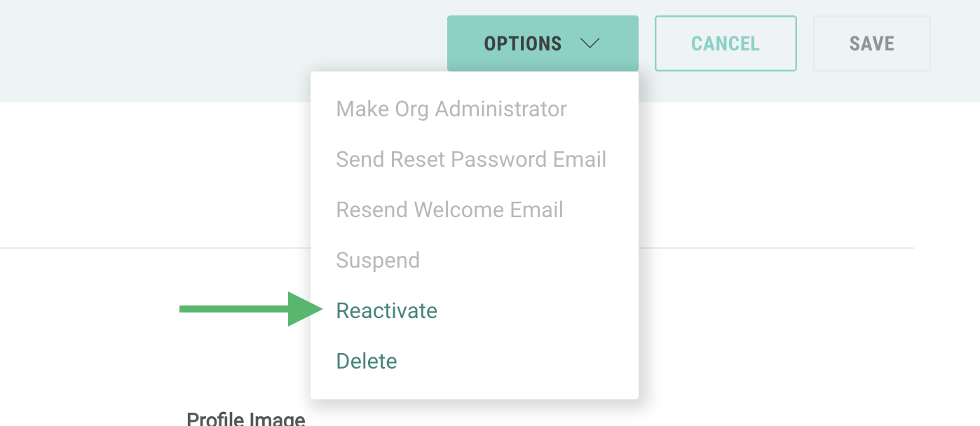Open the OPTIONS dropdown button
The image size is (980, 426).
click(542, 43)
